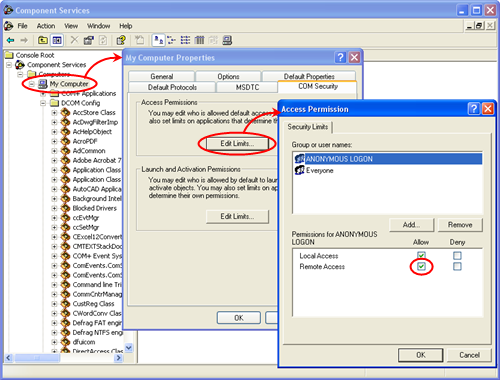The width and height of the screenshot is (500, 380).
Task: Open the Action menu
Action: (46, 26)
